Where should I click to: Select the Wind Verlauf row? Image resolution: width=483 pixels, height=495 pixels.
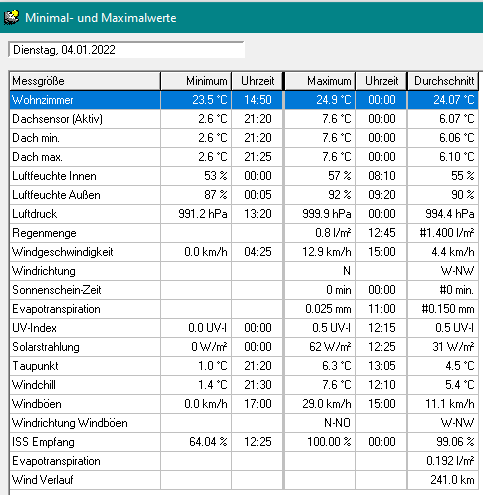click(x=244, y=480)
